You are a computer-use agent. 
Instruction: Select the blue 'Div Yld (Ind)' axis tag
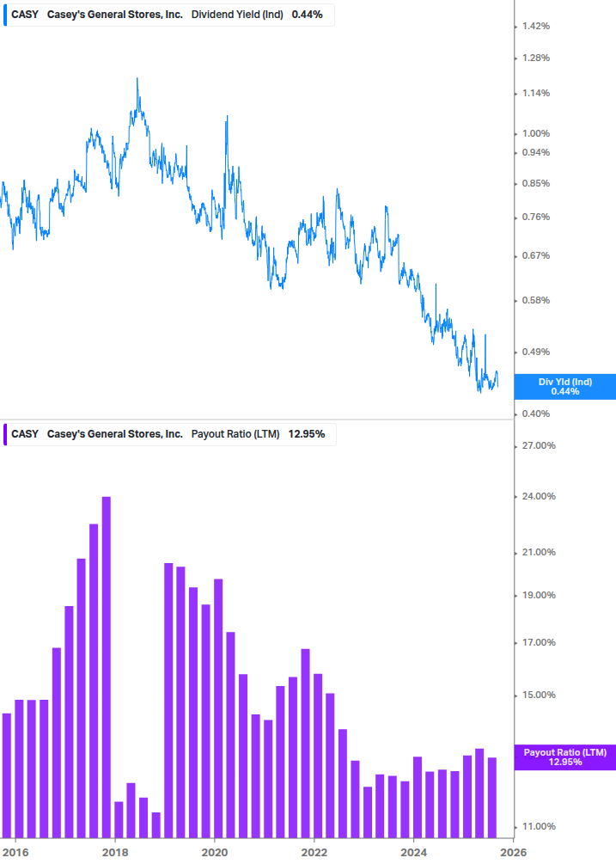564,387
